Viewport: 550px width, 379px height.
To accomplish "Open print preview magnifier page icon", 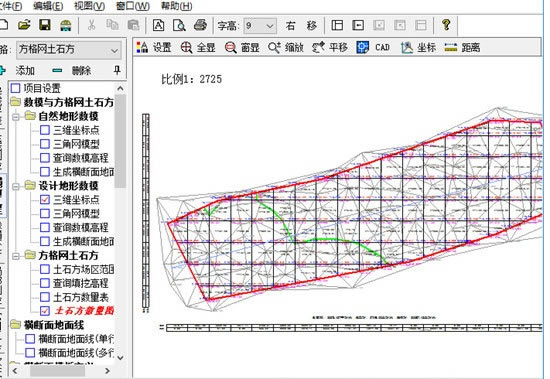I will point(179,25).
